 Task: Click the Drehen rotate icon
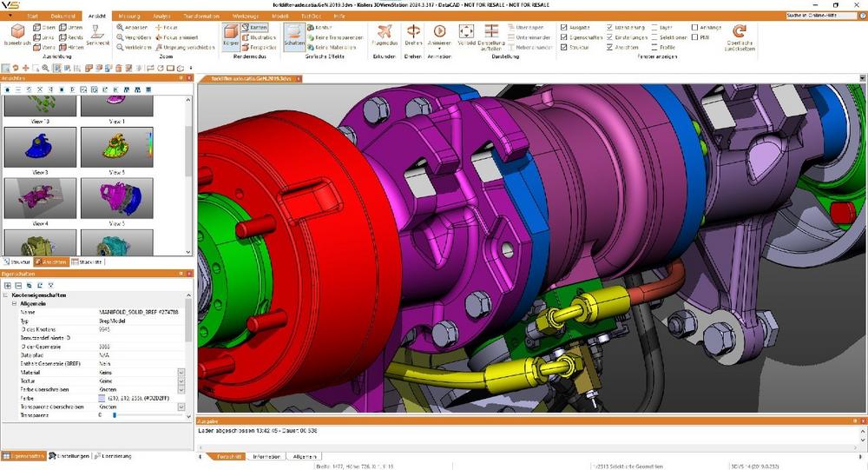(x=413, y=35)
